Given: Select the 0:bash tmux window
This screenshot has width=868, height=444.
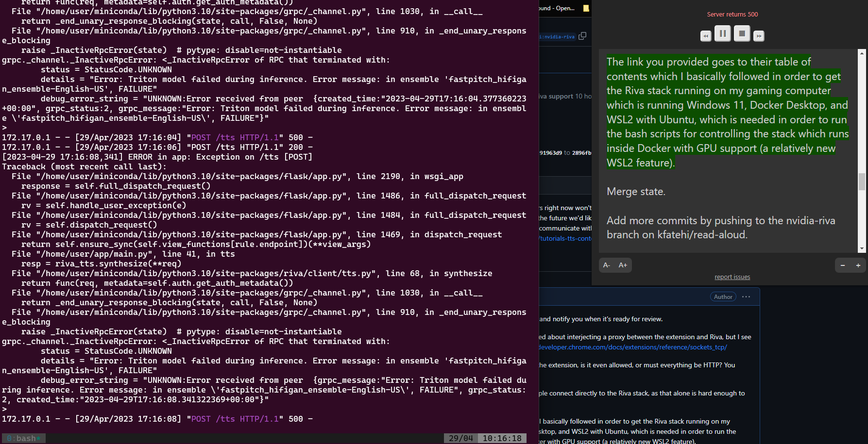Looking at the screenshot, I should [x=23, y=438].
